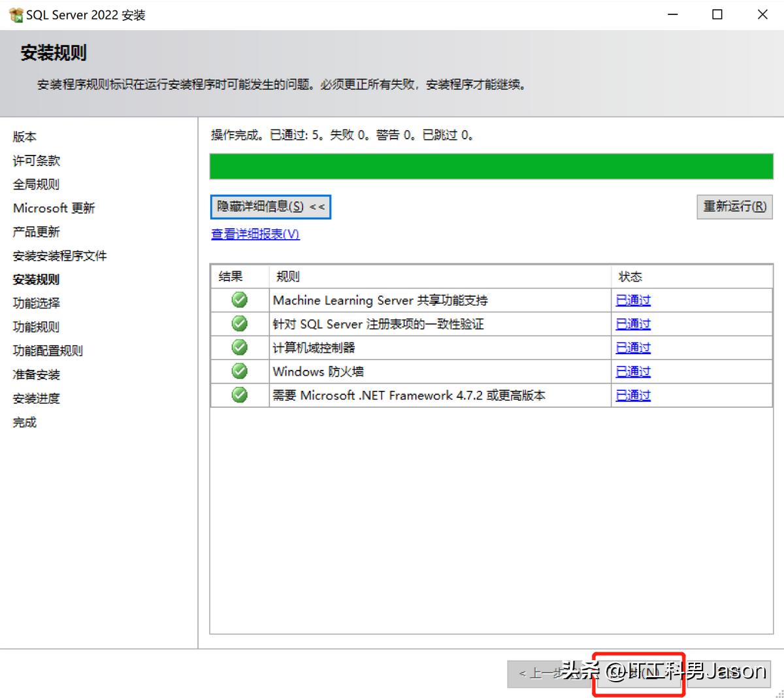Select 许可条款 step in sidebar
The height and width of the screenshot is (698, 784).
click(35, 160)
